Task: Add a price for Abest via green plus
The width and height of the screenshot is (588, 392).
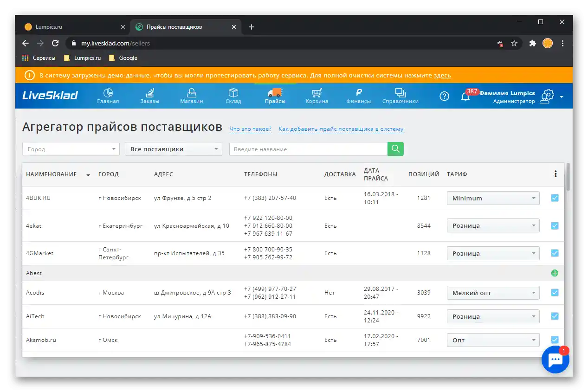Action: click(554, 273)
